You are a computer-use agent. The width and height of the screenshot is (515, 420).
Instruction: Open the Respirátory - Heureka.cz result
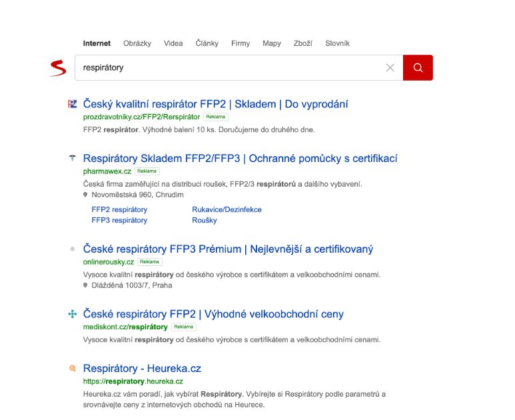pos(142,369)
